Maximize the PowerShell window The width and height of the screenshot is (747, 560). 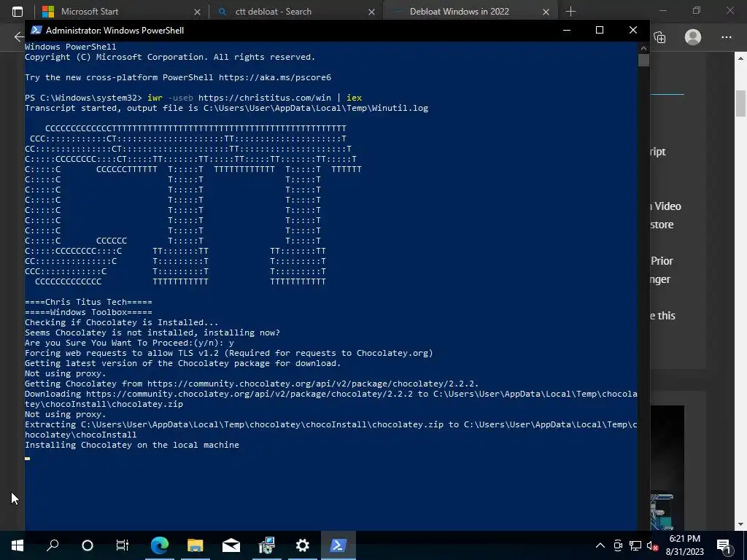pyautogui.click(x=600, y=30)
